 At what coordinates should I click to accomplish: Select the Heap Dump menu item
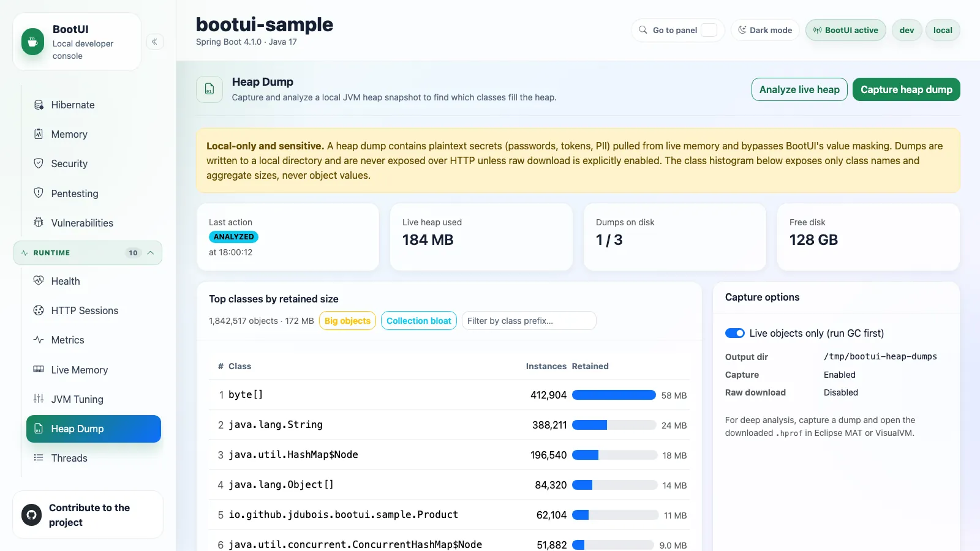pyautogui.click(x=94, y=429)
